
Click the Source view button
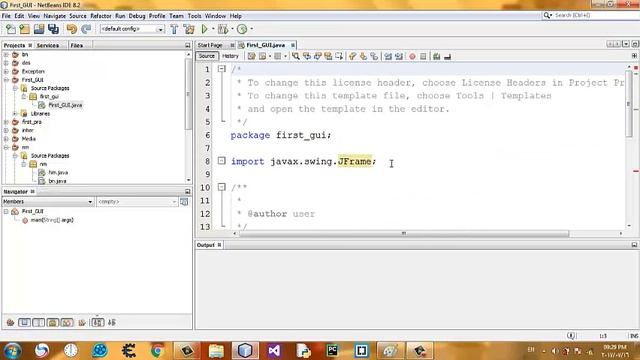[x=207, y=56]
